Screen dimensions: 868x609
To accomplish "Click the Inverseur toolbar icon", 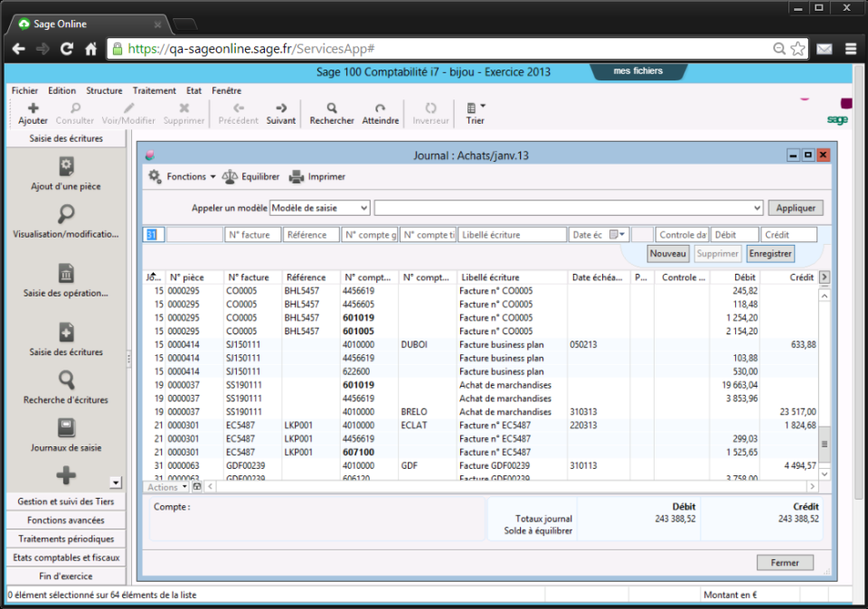I will tap(430, 108).
